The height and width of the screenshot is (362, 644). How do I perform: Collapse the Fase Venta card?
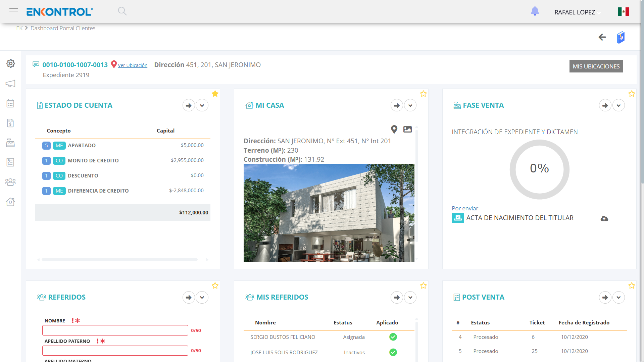(x=618, y=105)
